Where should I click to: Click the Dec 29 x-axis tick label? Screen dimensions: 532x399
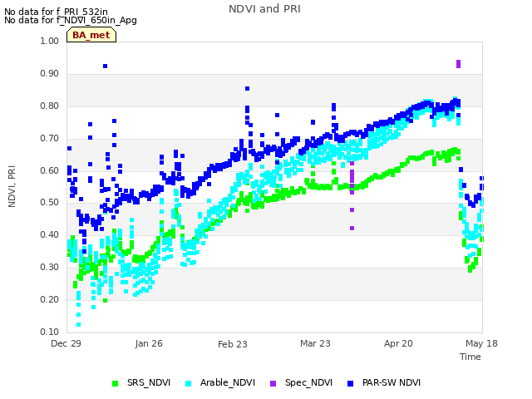(66, 343)
